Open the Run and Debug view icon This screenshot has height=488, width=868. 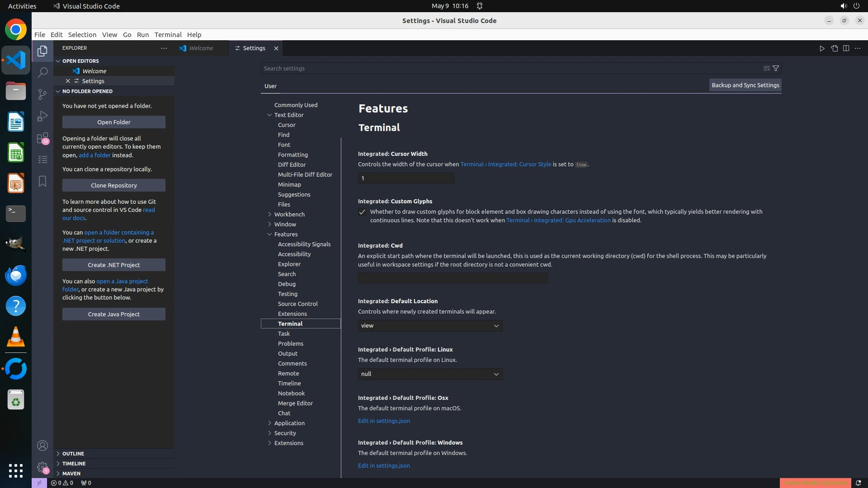click(x=42, y=116)
